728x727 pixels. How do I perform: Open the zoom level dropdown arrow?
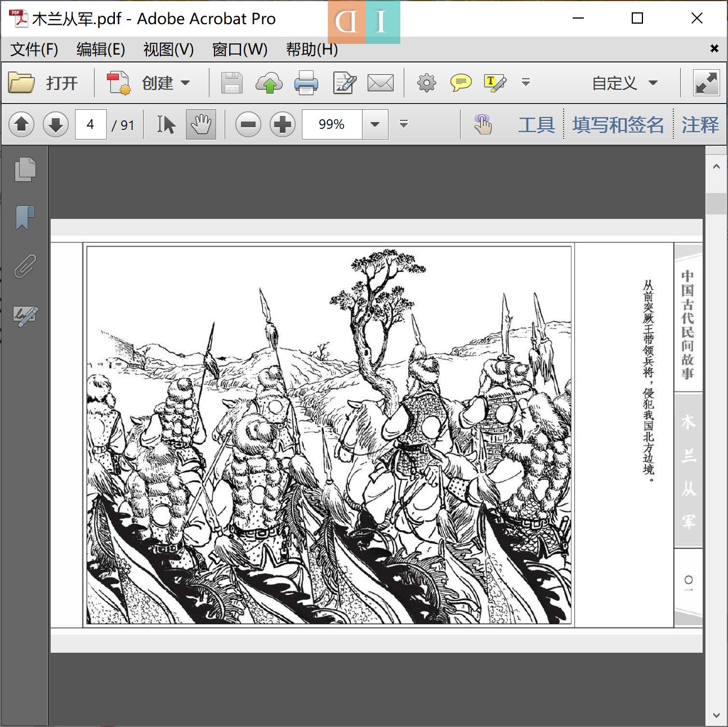tap(375, 124)
